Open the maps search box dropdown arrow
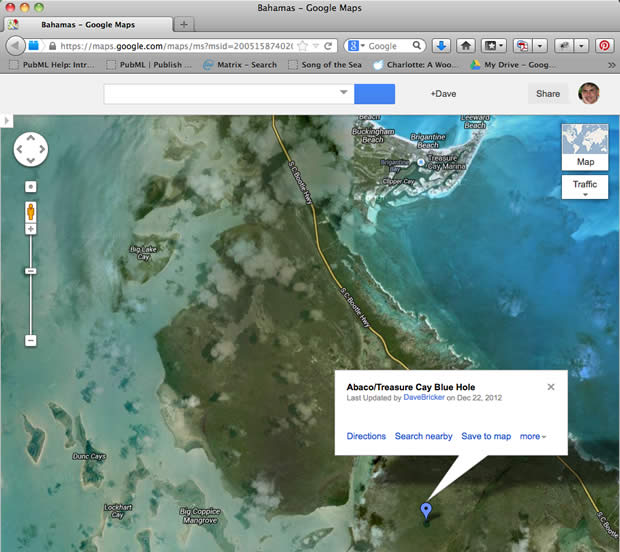620x552 pixels. pyautogui.click(x=344, y=93)
